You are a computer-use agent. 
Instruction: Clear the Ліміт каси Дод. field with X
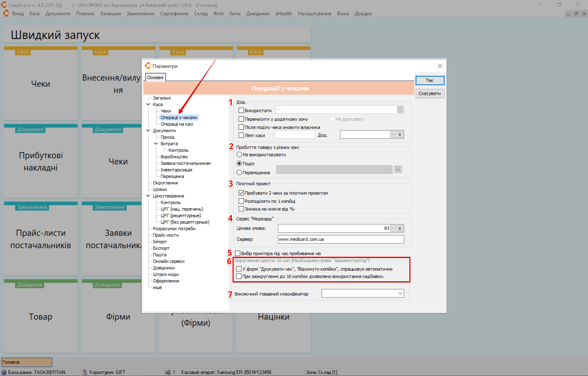click(x=400, y=134)
